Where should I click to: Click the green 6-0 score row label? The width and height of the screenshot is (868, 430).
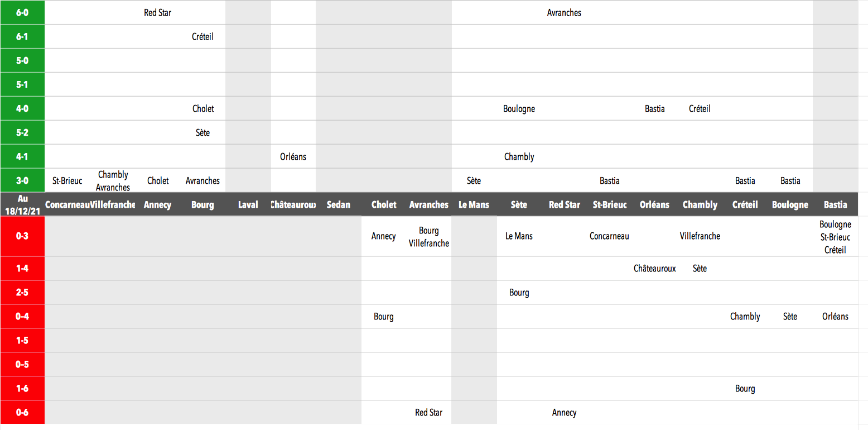22,12
